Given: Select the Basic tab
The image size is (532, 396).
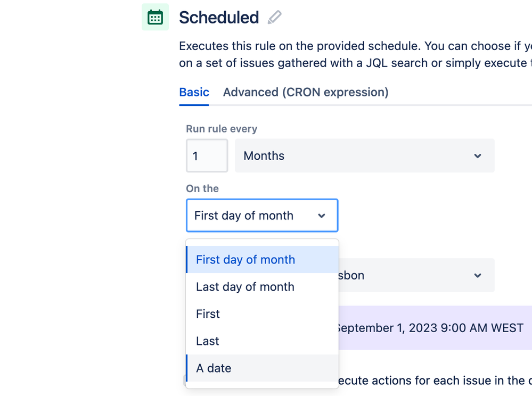Looking at the screenshot, I should pos(194,92).
